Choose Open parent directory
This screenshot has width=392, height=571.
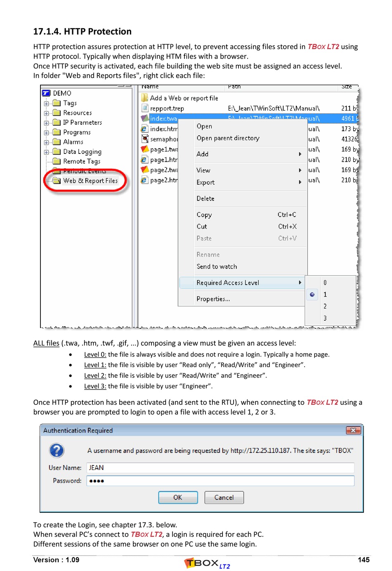click(x=228, y=138)
